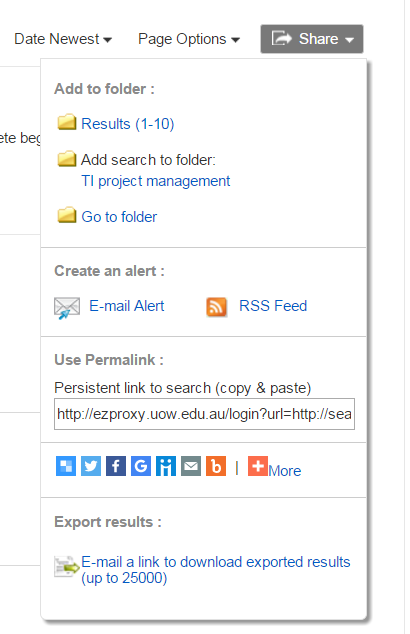Share via the Google icon
Viewport: 410px width, 634px height.
tap(141, 466)
